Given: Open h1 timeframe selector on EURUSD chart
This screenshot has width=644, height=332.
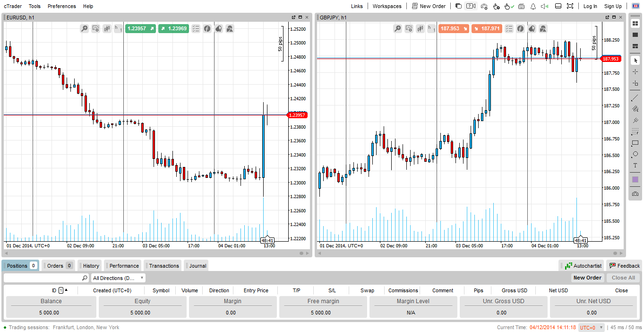Looking at the screenshot, I should (x=118, y=29).
